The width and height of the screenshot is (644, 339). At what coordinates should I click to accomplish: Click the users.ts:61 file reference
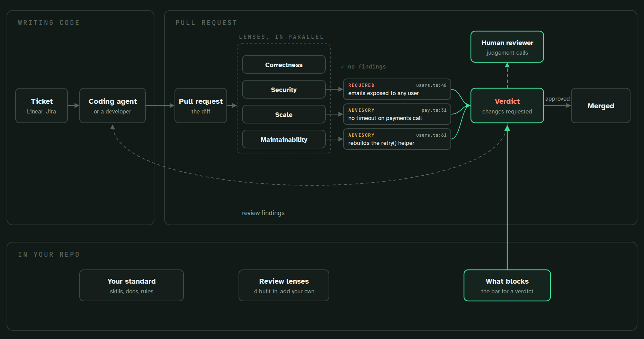pos(431,135)
